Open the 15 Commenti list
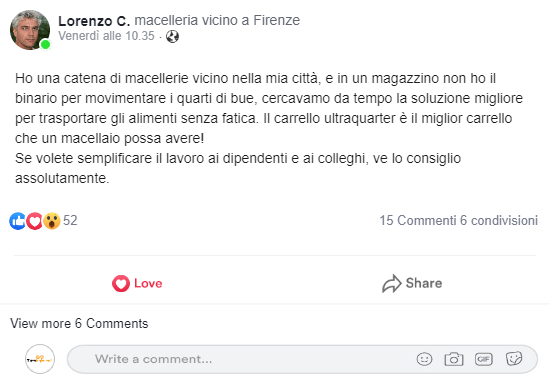This screenshot has width=550, height=383. (418, 221)
